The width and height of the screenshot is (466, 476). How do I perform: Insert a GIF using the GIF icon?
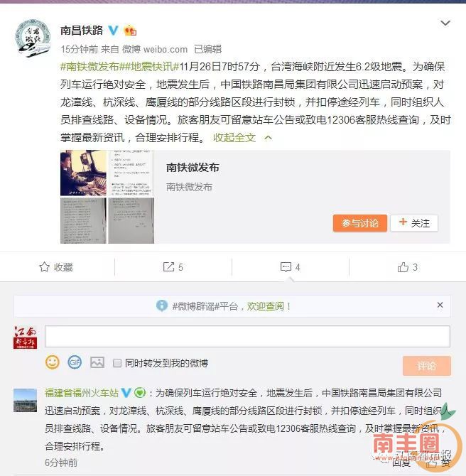75,362
